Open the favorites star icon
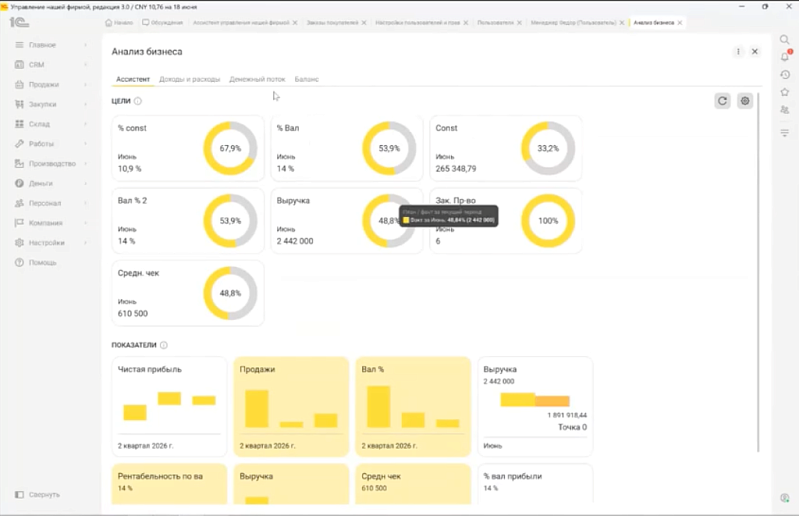Screen dimensions: 799x516 click(x=785, y=92)
